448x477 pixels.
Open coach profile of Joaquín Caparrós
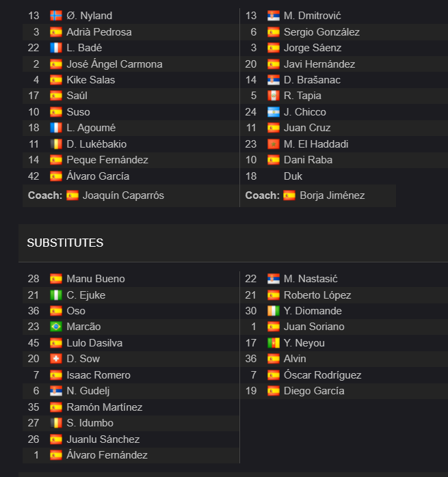[x=123, y=195]
